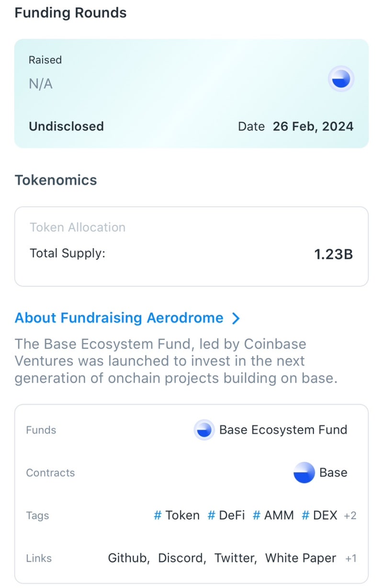Viewport: 383px width, 588px height.
Task: Select the Token tag
Action: [x=177, y=515]
